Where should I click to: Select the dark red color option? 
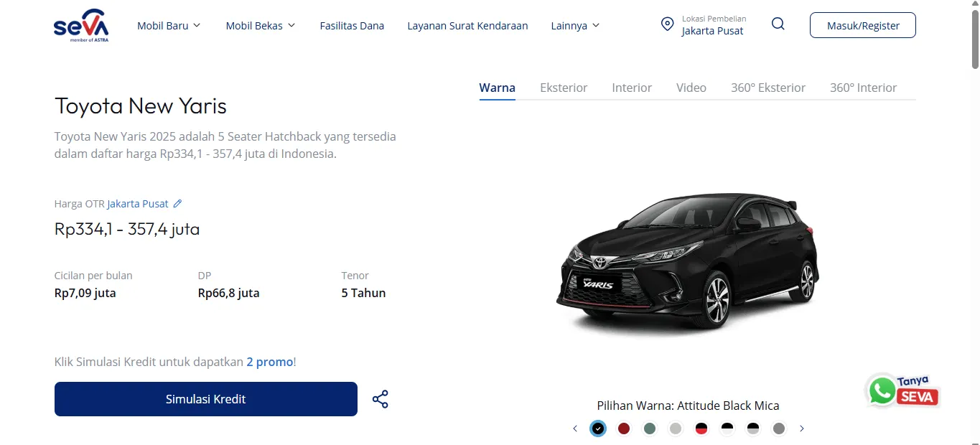tap(623, 428)
